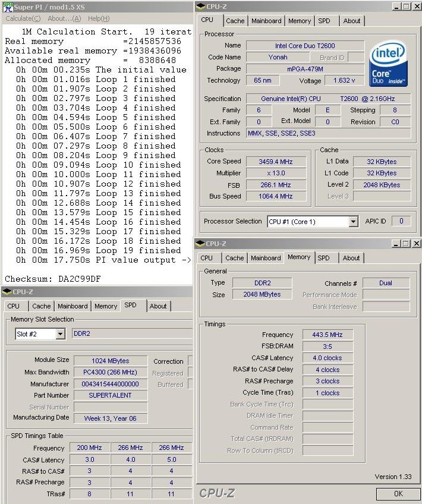Toggle the Buffered checkbox in SPD window
The width and height of the screenshot is (422, 504).
point(190,384)
